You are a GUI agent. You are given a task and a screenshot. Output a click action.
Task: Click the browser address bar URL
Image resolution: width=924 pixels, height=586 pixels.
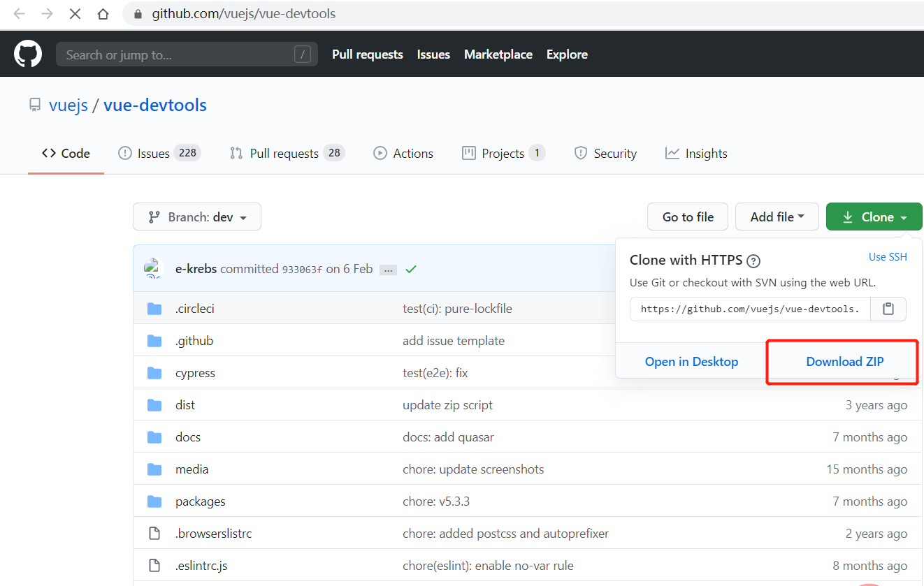243,14
